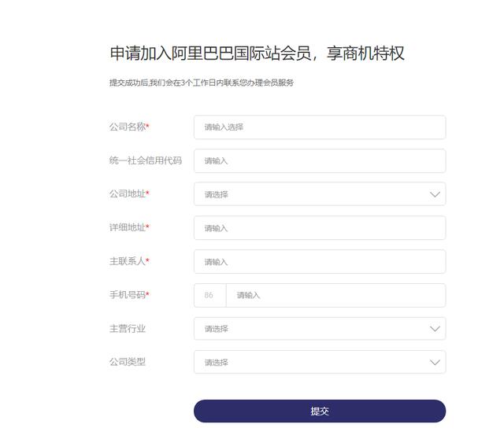Click the 86 country code box
Screen dimensions: 504x435
point(210,295)
